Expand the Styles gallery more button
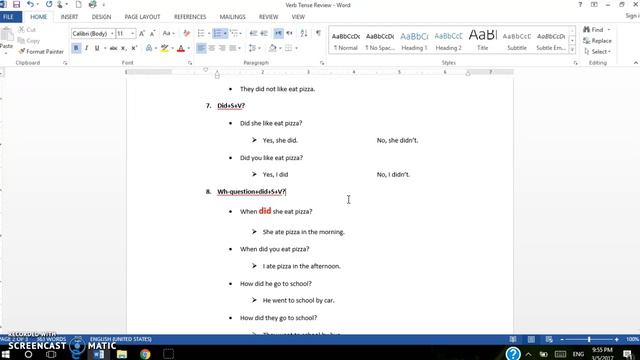Image resolution: width=640 pixels, height=360 pixels. coord(572,50)
